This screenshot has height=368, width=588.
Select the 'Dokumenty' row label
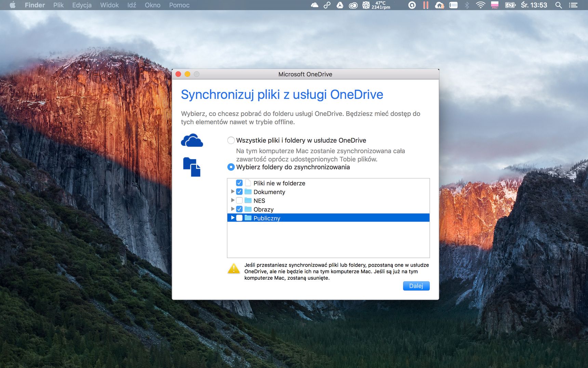269,192
